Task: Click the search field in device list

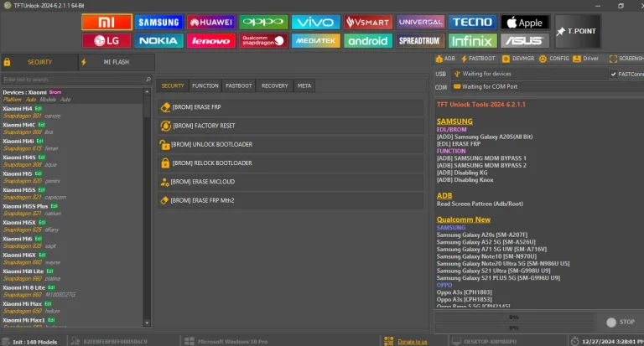Action: (74, 80)
